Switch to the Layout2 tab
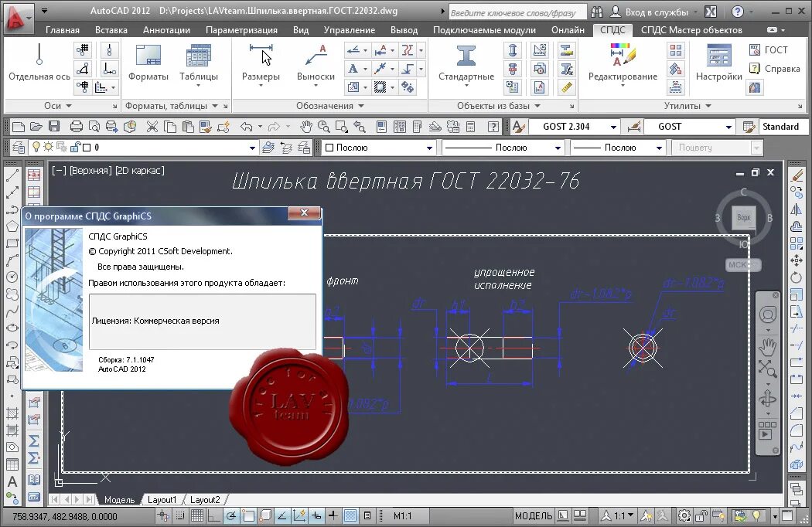Screen dimensions: 812x527 click(205, 499)
